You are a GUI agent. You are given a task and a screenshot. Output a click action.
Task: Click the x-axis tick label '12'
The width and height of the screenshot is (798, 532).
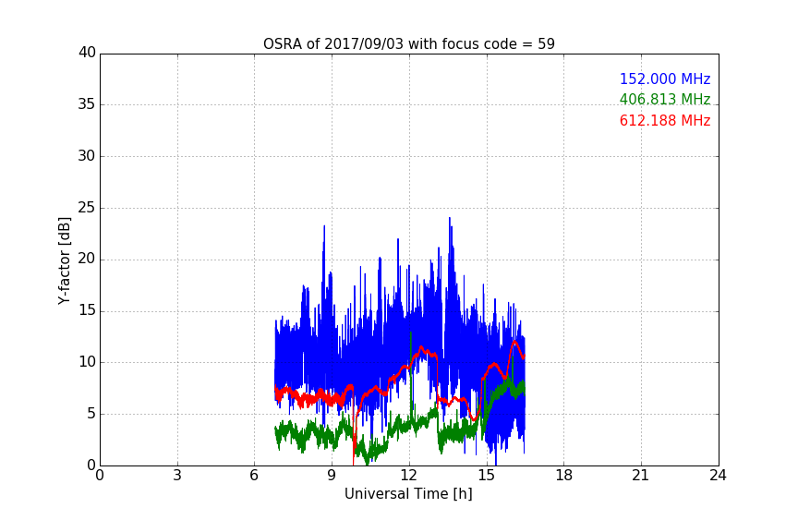[x=409, y=476]
